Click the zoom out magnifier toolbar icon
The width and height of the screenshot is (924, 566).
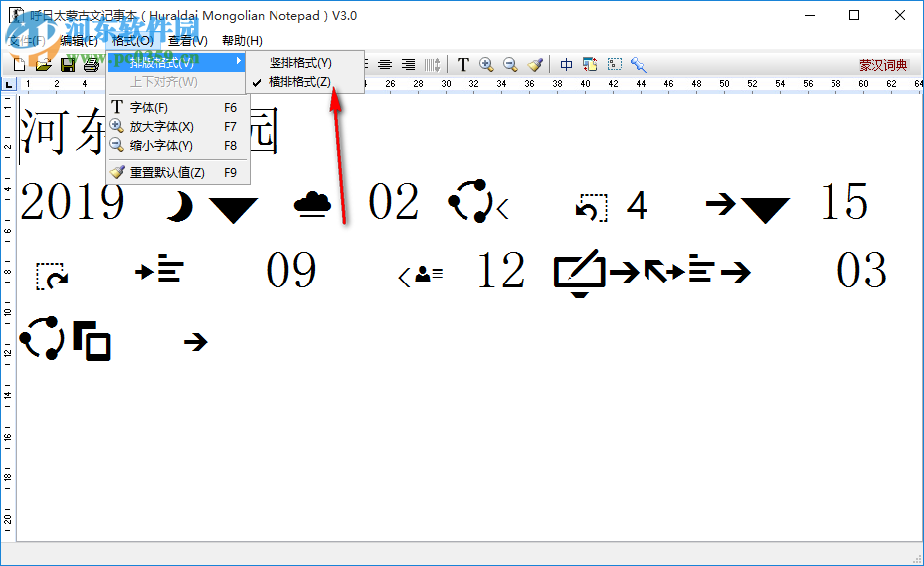[510, 65]
